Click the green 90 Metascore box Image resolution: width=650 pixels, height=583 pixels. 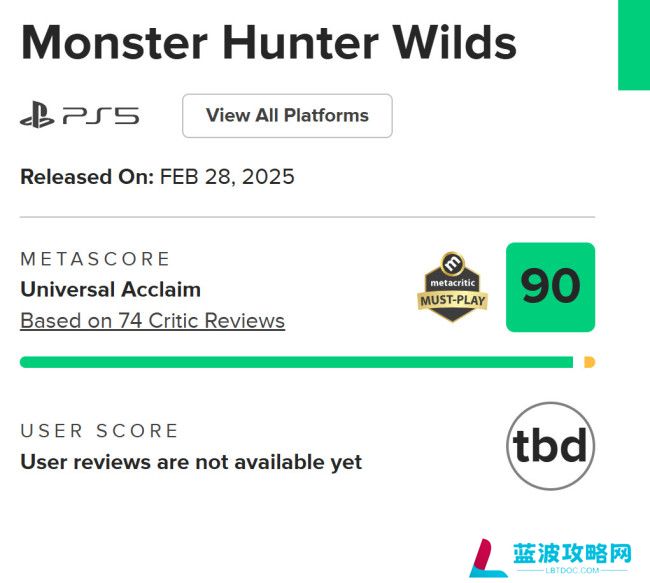point(551,287)
